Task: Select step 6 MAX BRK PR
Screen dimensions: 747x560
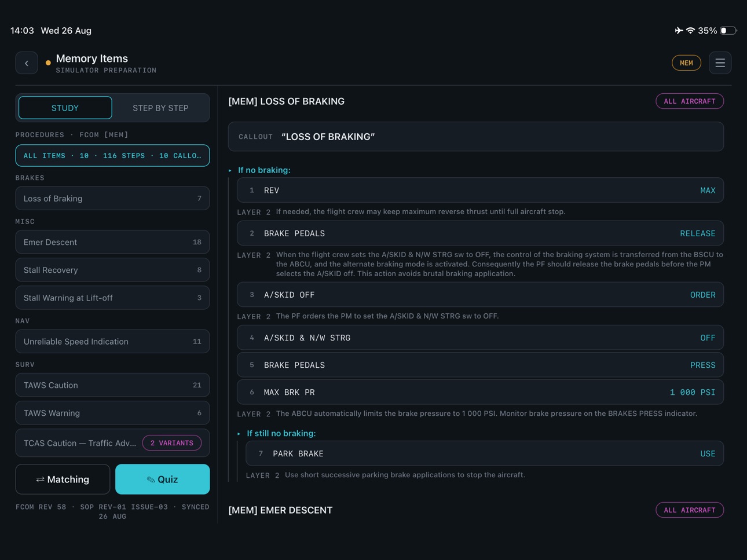Action: [x=480, y=393]
